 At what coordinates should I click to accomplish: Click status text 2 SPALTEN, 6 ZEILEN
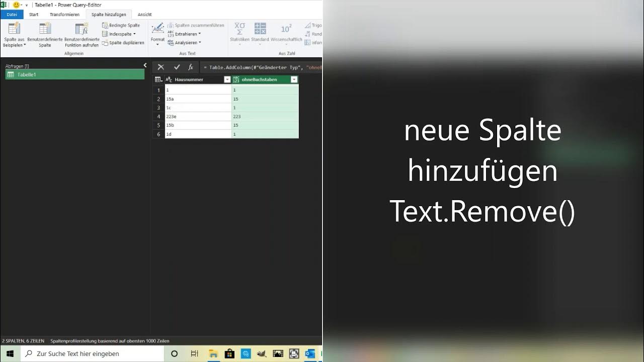click(x=23, y=341)
